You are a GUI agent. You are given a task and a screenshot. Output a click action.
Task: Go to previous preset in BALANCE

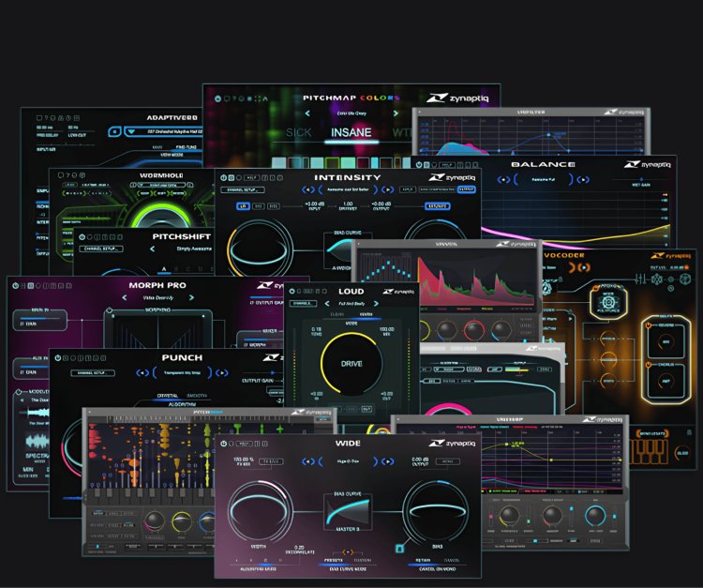[504, 180]
